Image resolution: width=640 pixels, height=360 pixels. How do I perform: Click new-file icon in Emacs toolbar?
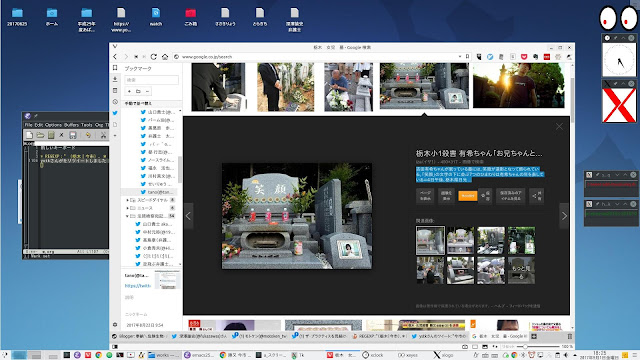(29, 135)
